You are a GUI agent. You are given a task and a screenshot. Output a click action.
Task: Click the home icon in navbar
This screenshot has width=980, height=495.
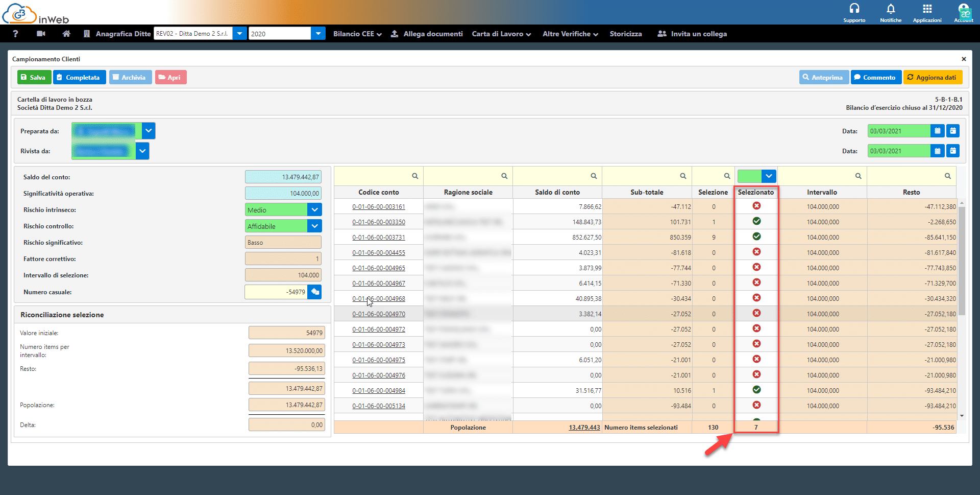coord(66,34)
